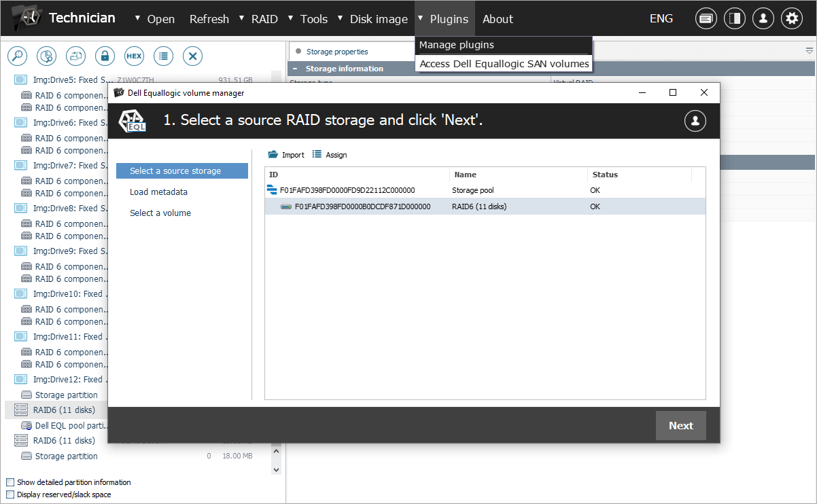Click the pie-chart scan storage icon

click(47, 56)
